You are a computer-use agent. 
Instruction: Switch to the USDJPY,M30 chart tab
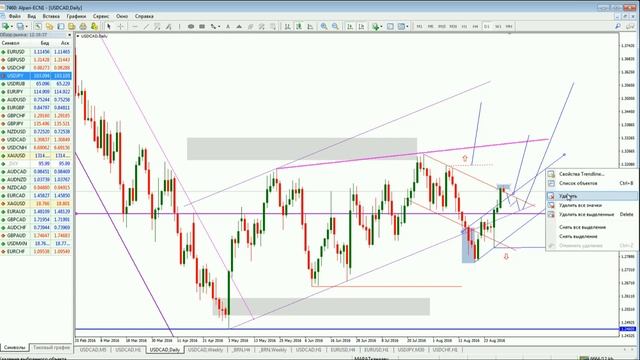coord(411,350)
